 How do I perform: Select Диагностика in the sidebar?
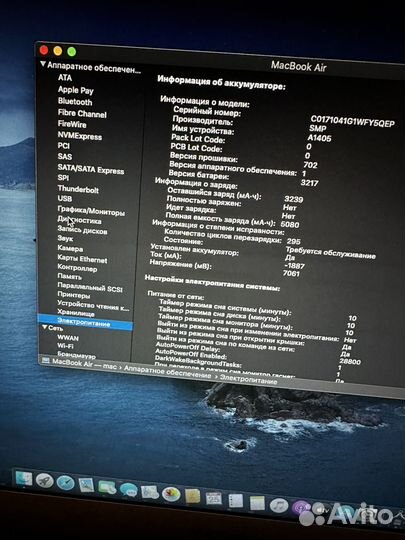click(79, 220)
